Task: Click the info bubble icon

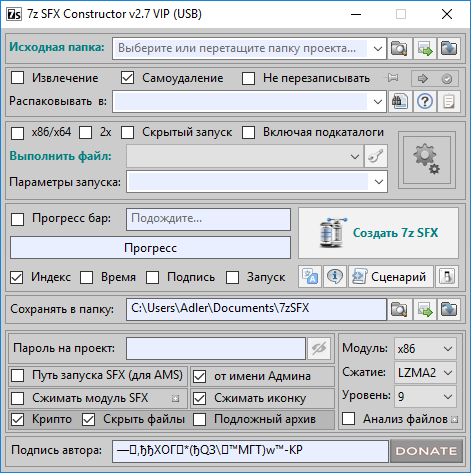Action: pos(335,276)
